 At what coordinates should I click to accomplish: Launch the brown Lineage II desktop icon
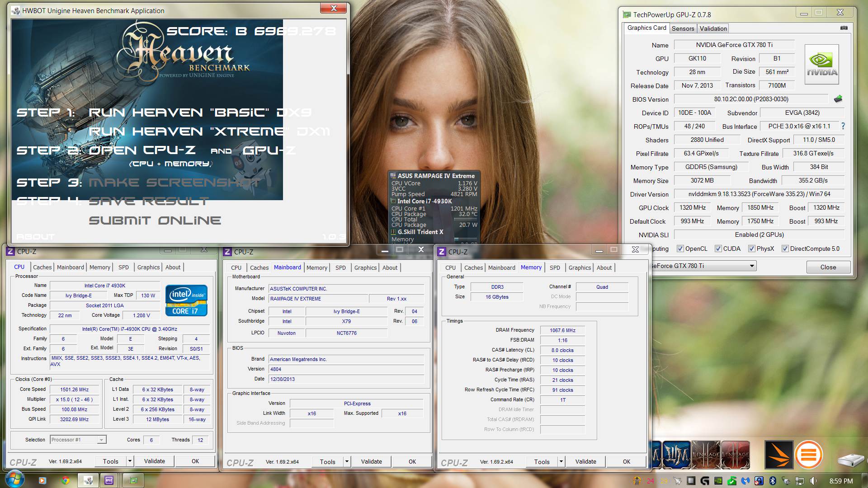706,455
